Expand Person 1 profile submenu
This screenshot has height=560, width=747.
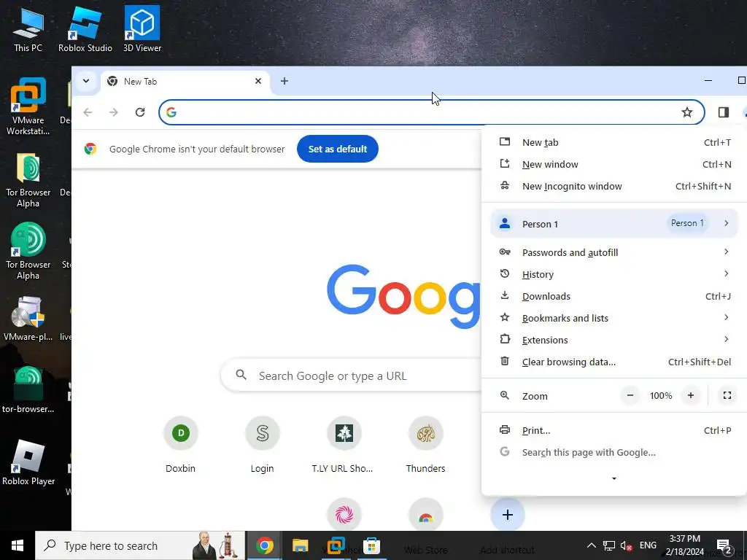(x=614, y=223)
